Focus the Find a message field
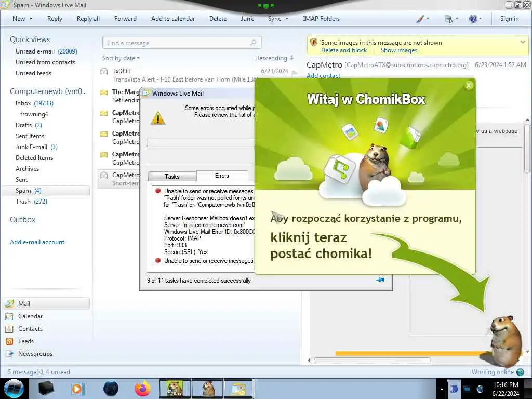This screenshot has height=399, width=532. point(182,43)
